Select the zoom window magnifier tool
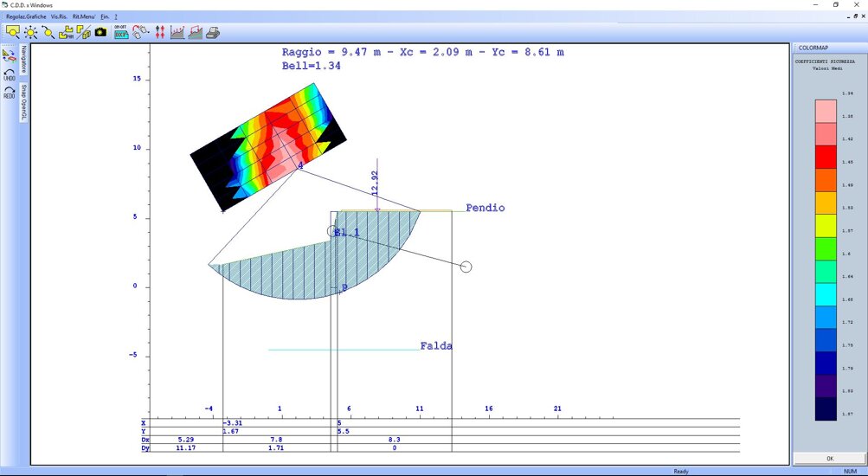868x476 pixels. tap(13, 32)
